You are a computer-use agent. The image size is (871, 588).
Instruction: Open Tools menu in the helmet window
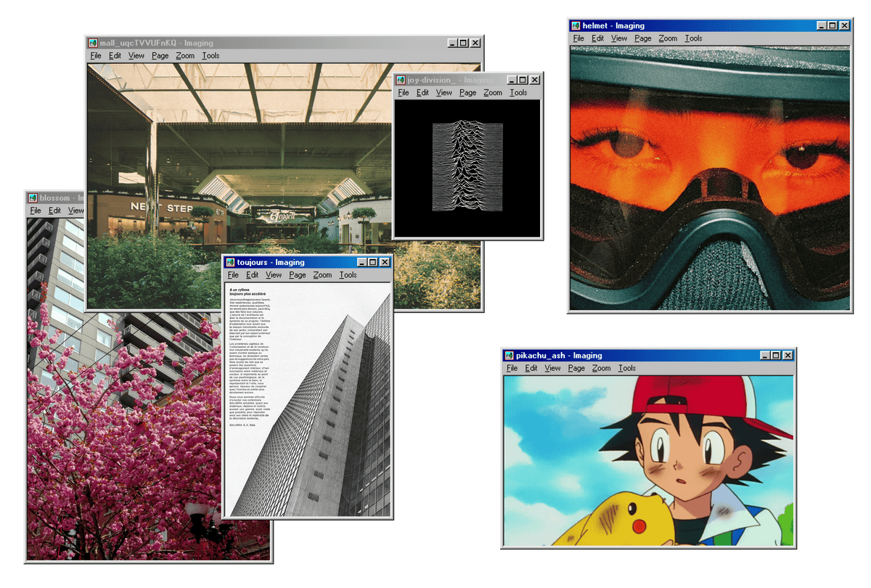pos(693,38)
